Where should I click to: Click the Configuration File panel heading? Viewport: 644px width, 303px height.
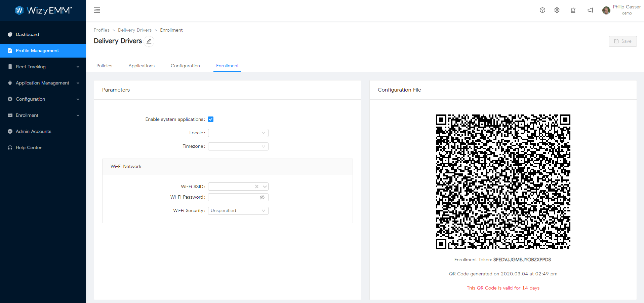tap(399, 90)
